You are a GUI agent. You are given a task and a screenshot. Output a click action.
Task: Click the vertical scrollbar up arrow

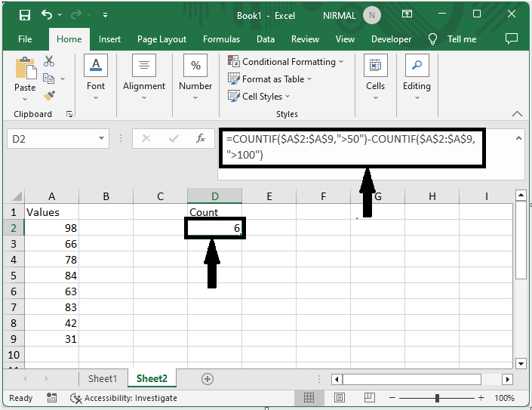tap(521, 196)
